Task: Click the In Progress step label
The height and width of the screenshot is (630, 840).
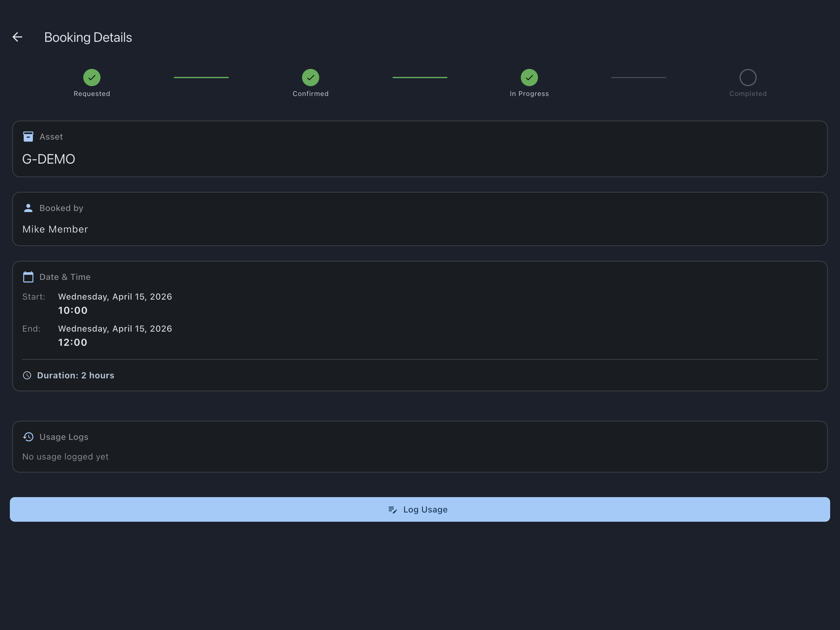Action: (529, 94)
